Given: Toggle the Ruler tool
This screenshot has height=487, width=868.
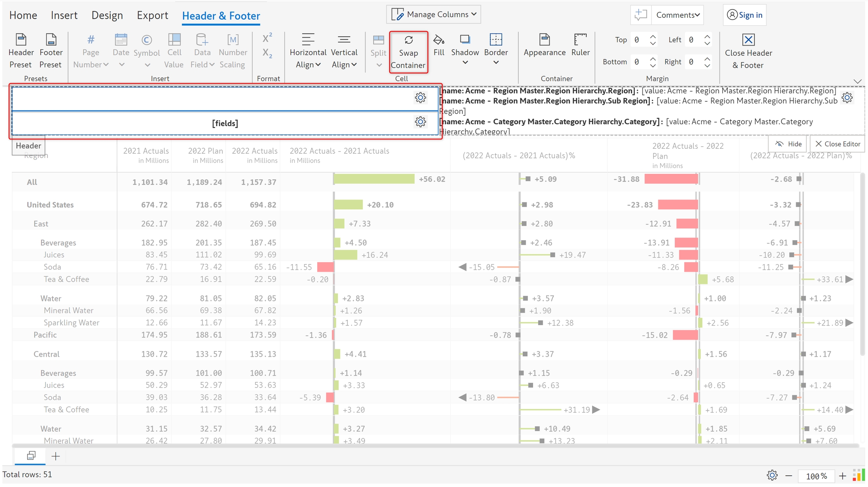Looking at the screenshot, I should tap(580, 40).
